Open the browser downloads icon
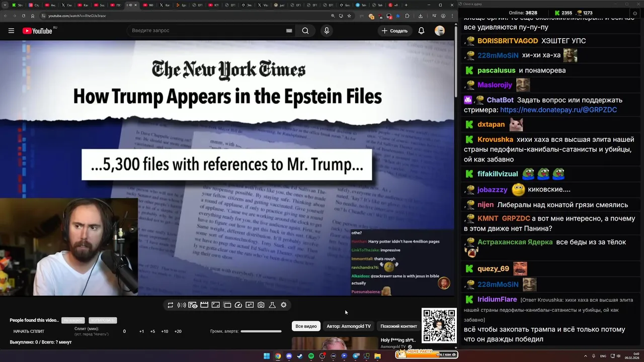 421,16
